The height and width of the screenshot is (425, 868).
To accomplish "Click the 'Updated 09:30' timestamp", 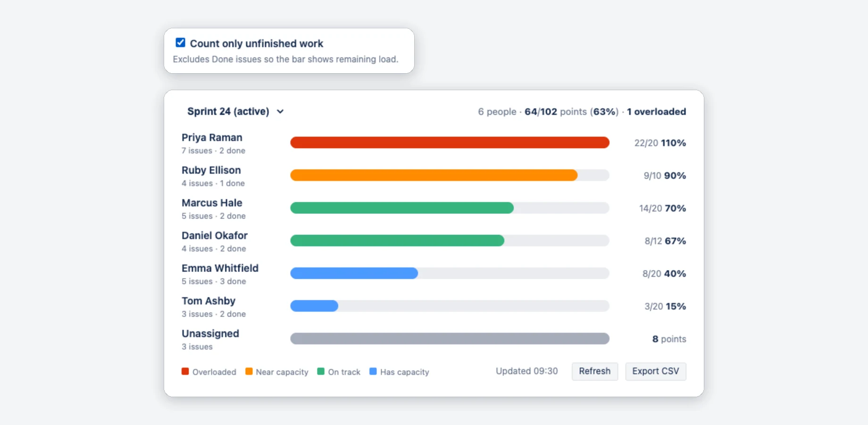I will [526, 371].
